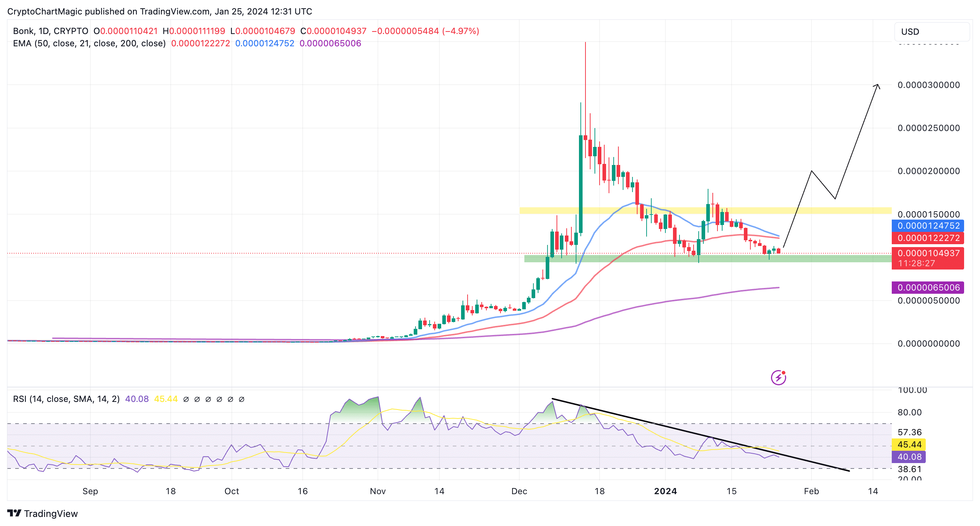The height and width of the screenshot is (526, 980).
Task: Click the red 0.0000122272 price axis label
Action: pyautogui.click(x=928, y=238)
